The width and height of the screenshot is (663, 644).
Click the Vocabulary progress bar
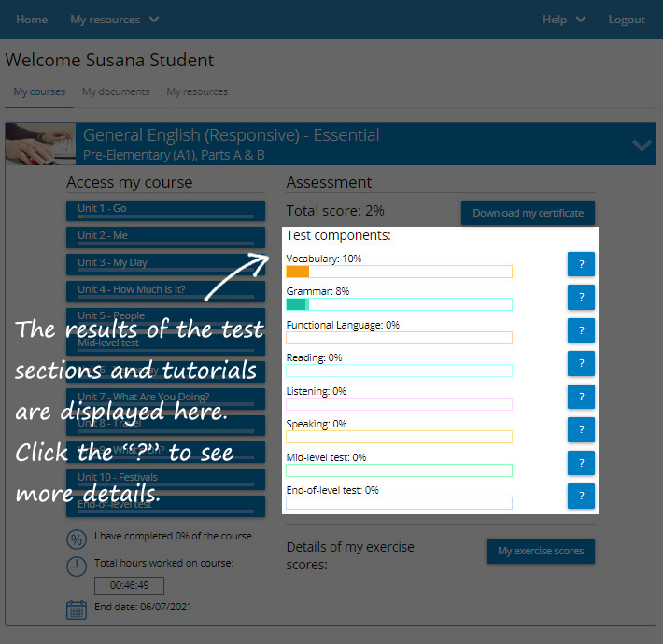[399, 272]
